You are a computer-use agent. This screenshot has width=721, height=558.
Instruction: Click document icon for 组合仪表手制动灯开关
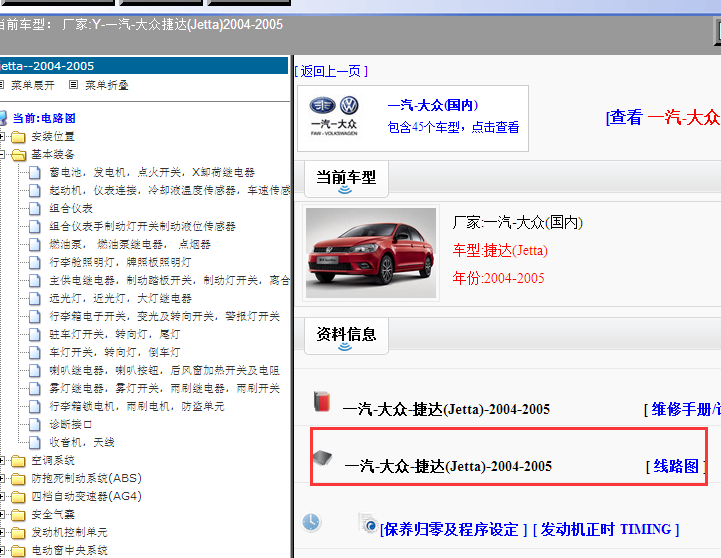(35, 227)
